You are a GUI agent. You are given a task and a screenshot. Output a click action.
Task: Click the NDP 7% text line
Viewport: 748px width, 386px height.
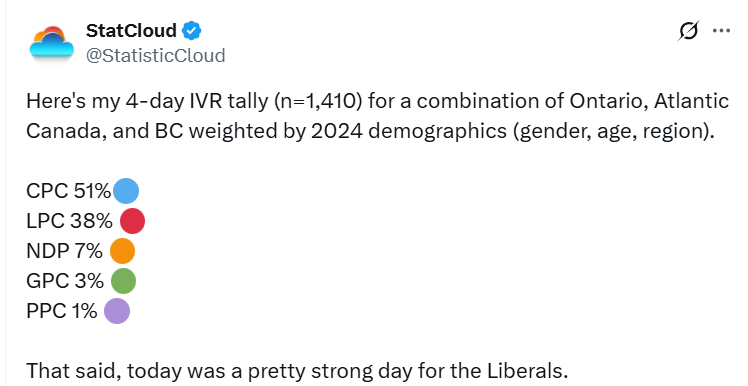click(64, 251)
